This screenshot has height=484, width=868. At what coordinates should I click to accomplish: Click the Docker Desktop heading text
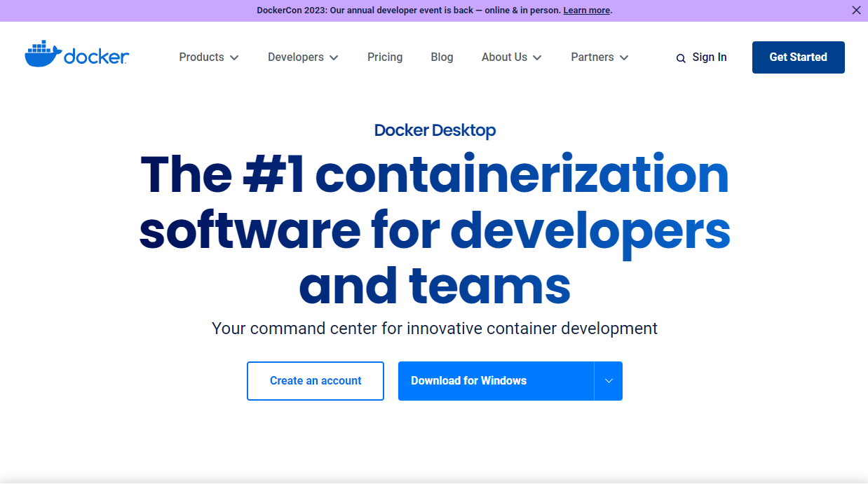[435, 130]
